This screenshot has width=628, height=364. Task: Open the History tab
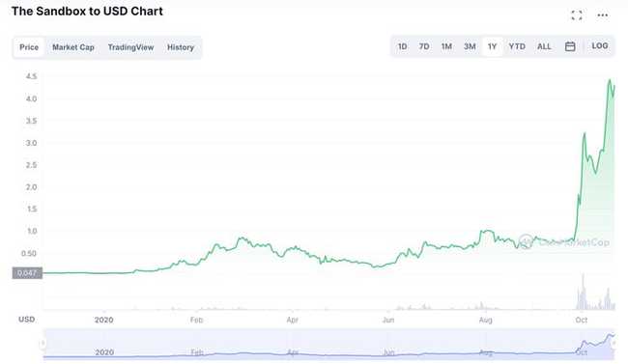click(181, 47)
